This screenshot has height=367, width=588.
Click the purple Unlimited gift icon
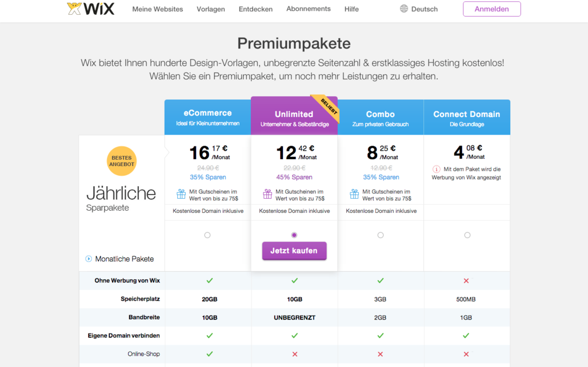point(267,194)
